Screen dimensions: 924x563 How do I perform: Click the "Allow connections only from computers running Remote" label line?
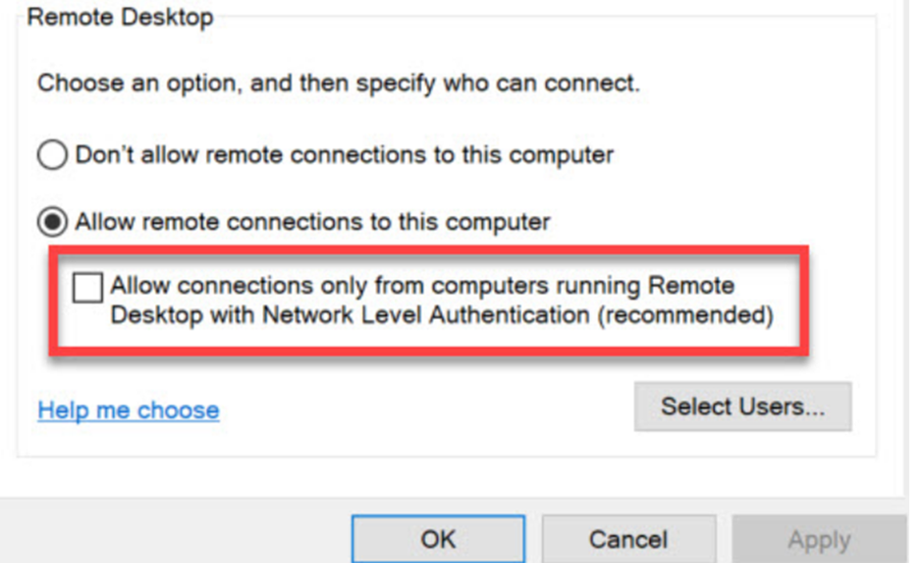422,285
